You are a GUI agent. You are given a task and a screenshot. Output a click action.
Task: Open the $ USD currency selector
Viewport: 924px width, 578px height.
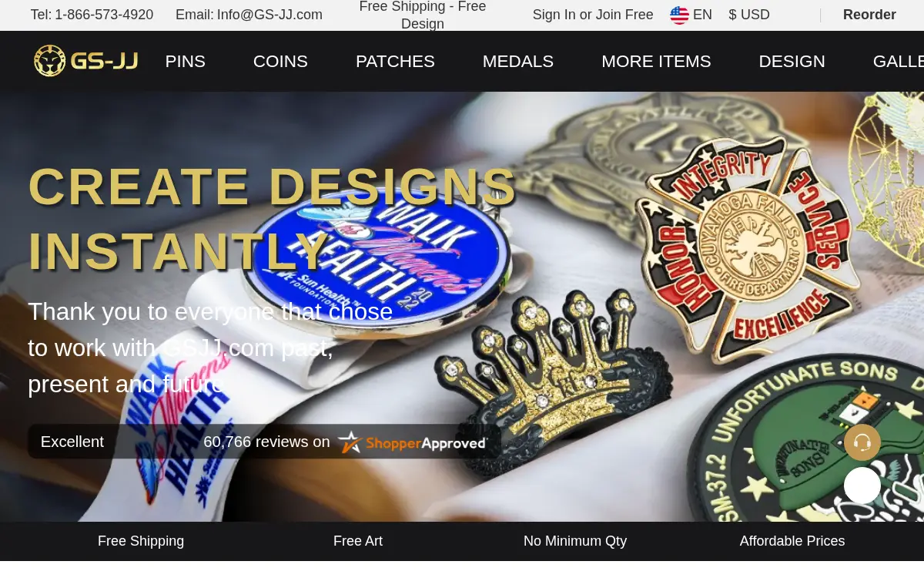click(x=749, y=15)
